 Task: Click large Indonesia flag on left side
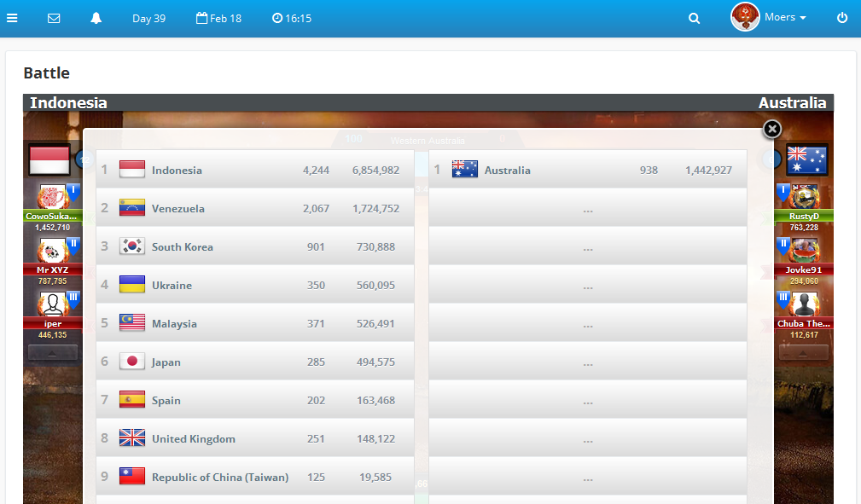tap(49, 159)
